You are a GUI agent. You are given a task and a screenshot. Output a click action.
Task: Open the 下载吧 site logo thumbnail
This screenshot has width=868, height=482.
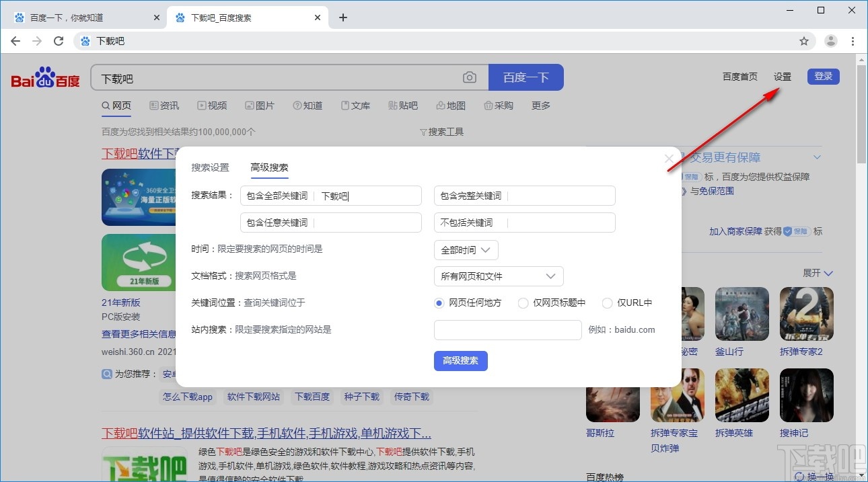(145, 465)
